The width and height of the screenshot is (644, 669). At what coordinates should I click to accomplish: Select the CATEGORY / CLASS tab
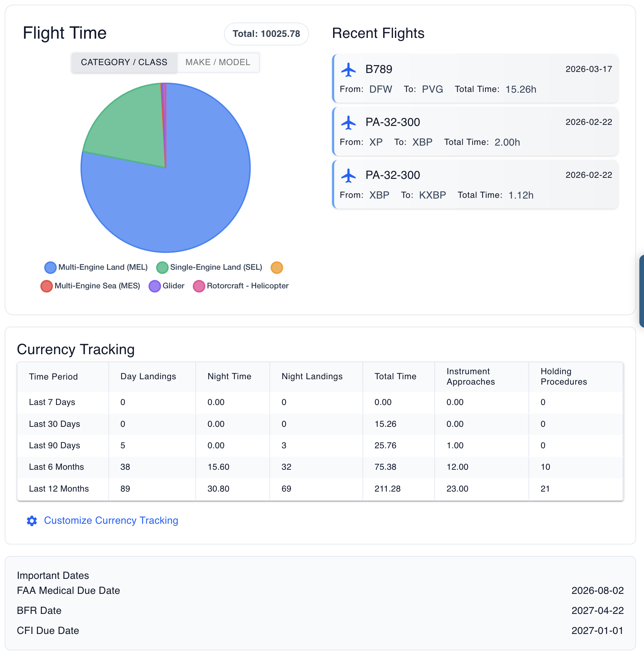pyautogui.click(x=124, y=62)
